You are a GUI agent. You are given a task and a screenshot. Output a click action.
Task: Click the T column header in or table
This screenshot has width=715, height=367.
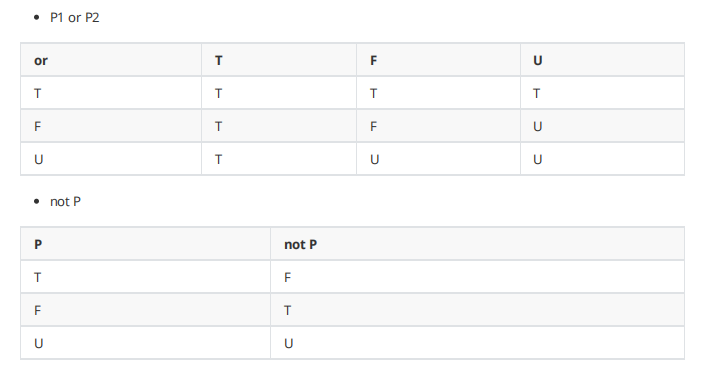coord(279,60)
